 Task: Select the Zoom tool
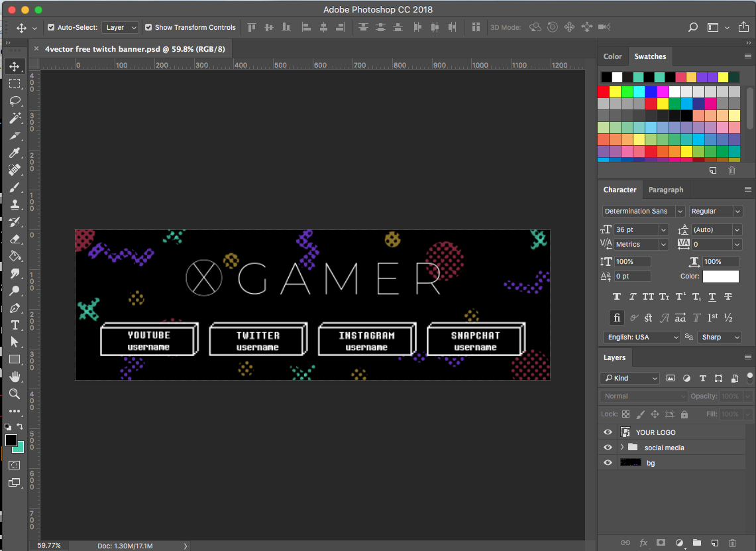point(15,394)
